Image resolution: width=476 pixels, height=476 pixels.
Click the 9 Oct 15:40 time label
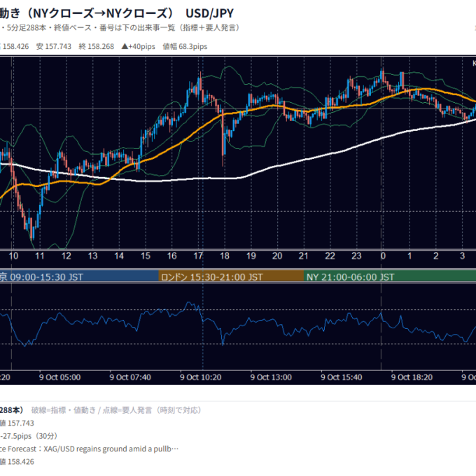[x=342, y=377]
